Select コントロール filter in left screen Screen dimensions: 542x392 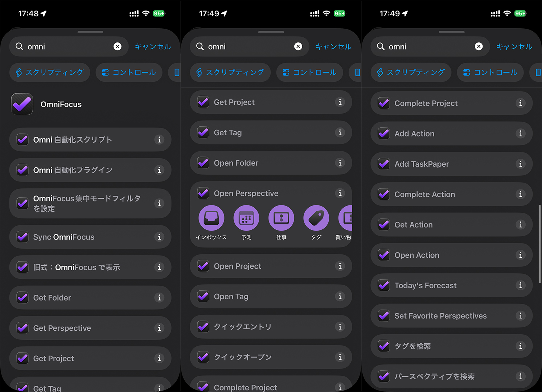click(129, 72)
